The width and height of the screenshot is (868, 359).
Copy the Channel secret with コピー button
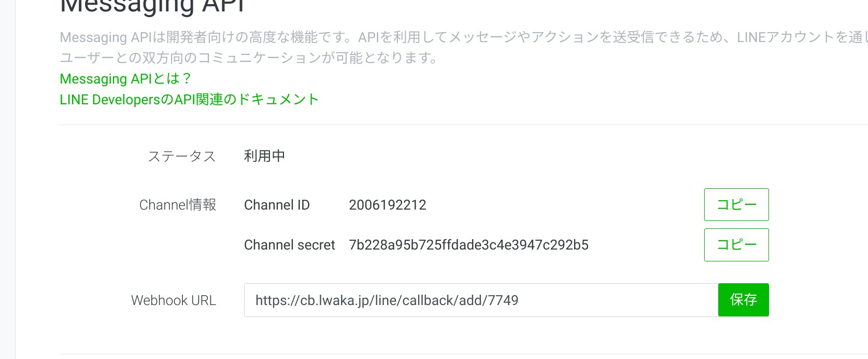736,245
